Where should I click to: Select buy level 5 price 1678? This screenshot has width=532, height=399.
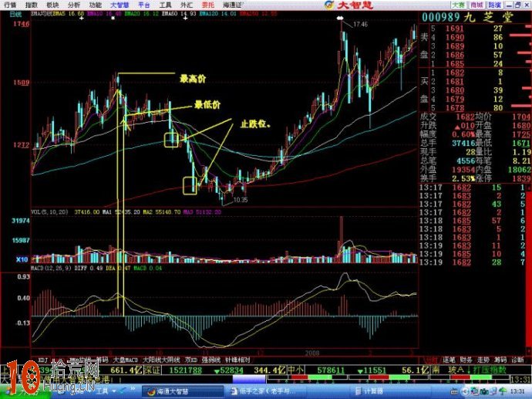coord(455,108)
